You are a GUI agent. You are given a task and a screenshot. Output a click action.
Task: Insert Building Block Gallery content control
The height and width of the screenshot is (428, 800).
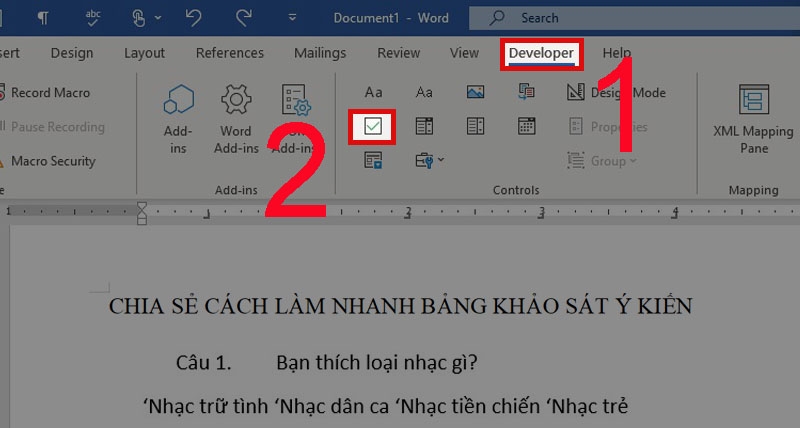tap(527, 92)
